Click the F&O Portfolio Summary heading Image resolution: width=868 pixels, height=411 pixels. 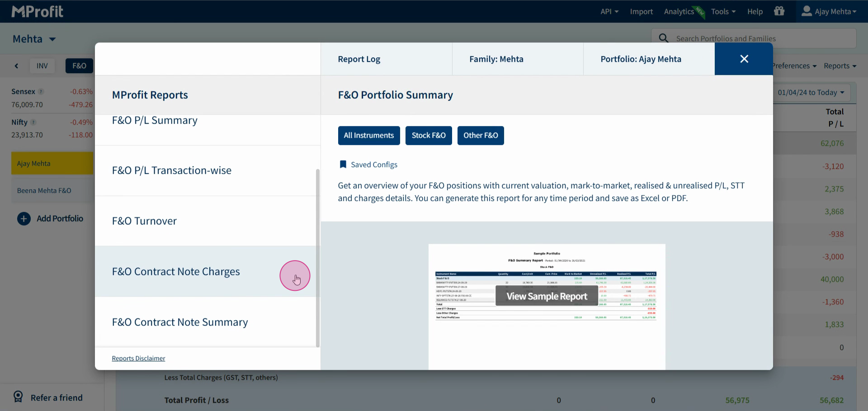click(x=395, y=95)
